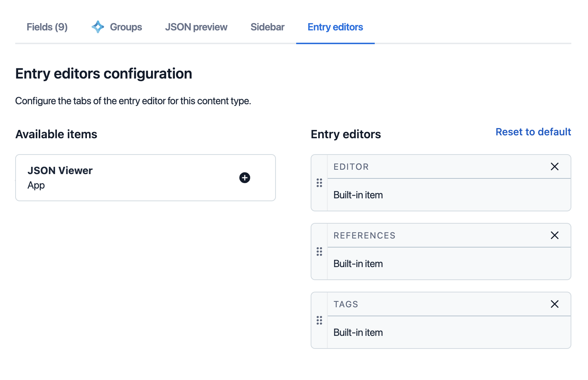Click the Reset to default link
Image resolution: width=588 pixels, height=380 pixels.
533,132
